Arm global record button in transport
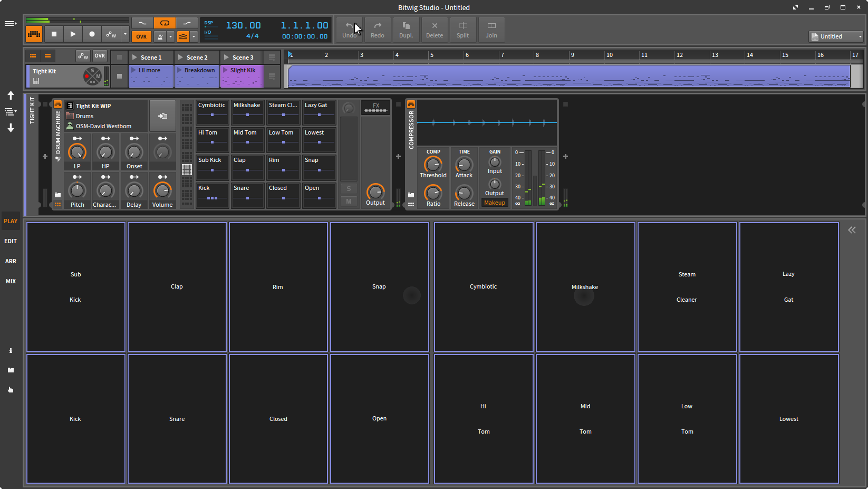868x489 pixels. coord(92,34)
